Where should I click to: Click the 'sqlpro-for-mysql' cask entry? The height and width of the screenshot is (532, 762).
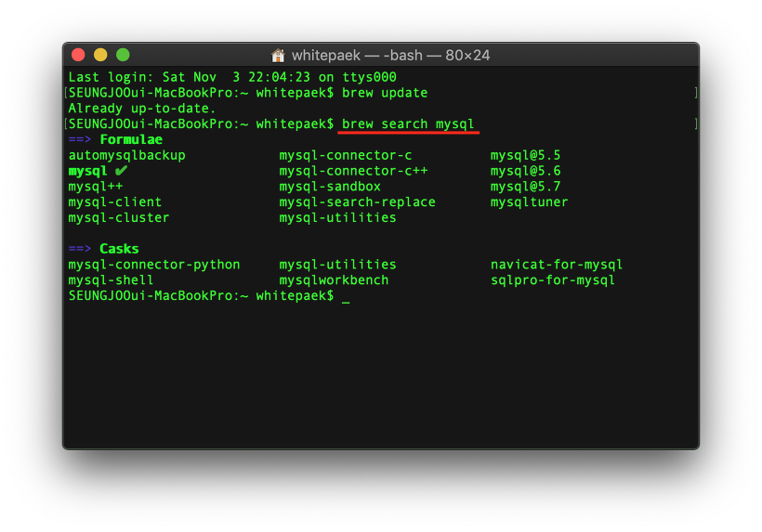click(553, 280)
